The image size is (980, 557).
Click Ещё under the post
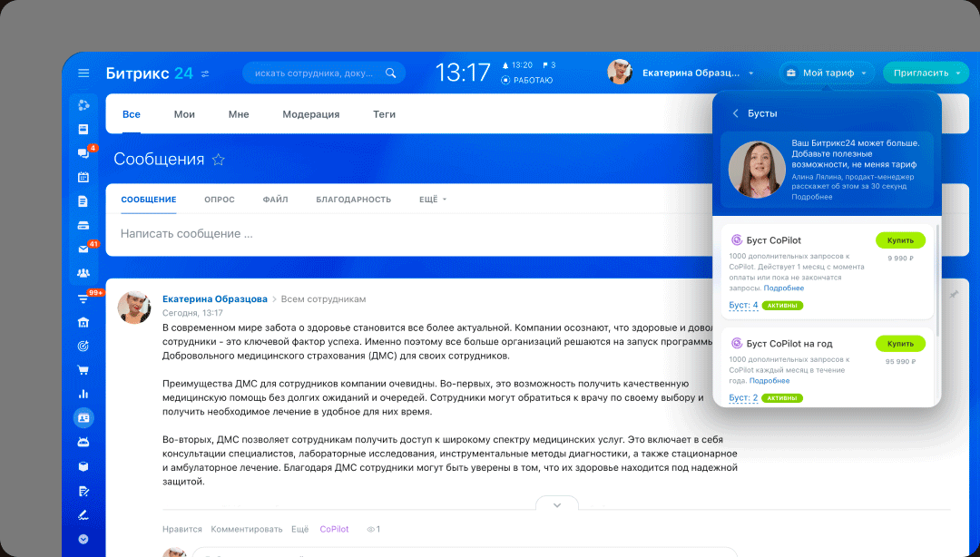pyautogui.click(x=300, y=529)
